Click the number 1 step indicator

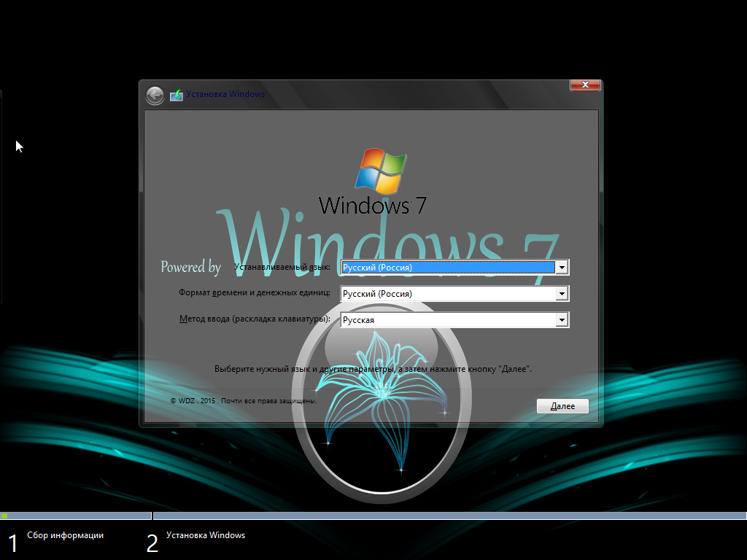pyautogui.click(x=12, y=543)
